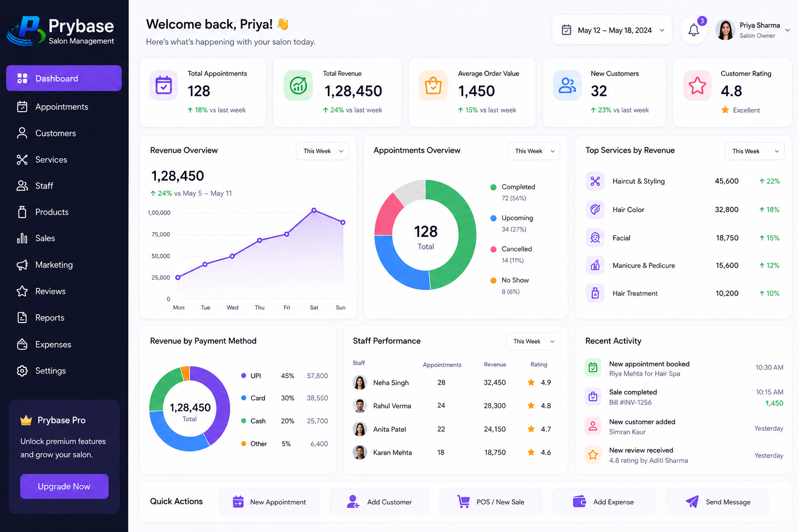Click the purple UPI legend dot

point(244,376)
